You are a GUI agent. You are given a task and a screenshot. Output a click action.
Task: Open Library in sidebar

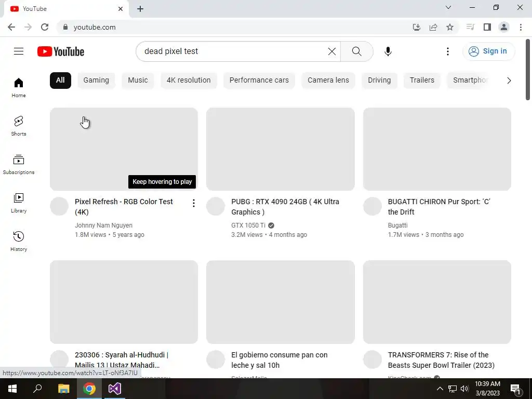pos(19,203)
